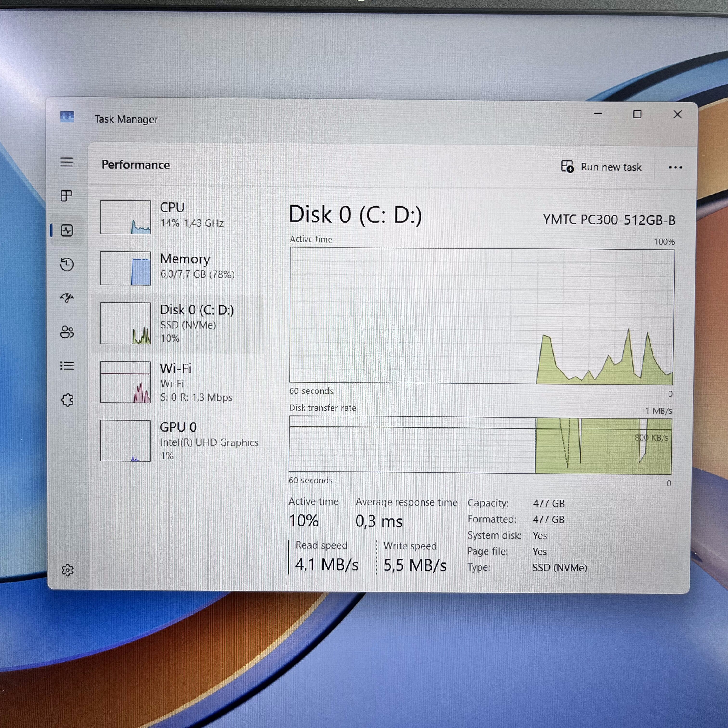Click the Disk transfer rate graph
This screenshot has height=728, width=728.
point(480,445)
